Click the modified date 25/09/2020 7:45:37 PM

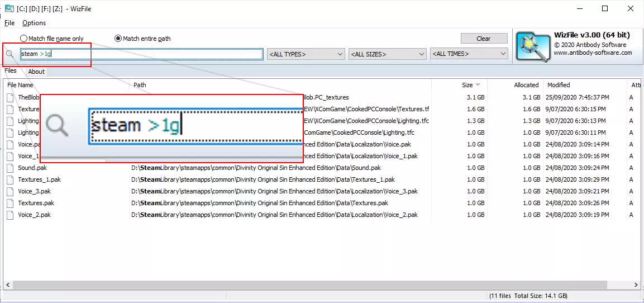(578, 97)
